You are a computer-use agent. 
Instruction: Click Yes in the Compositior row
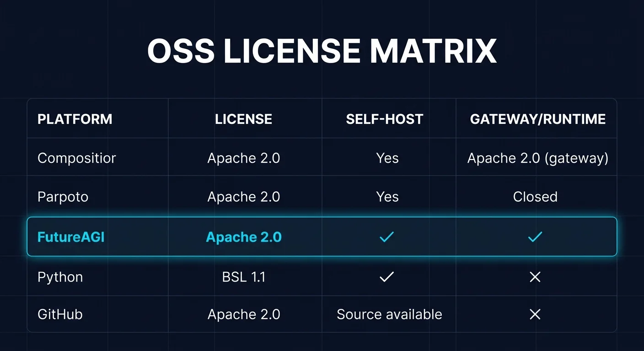(387, 158)
